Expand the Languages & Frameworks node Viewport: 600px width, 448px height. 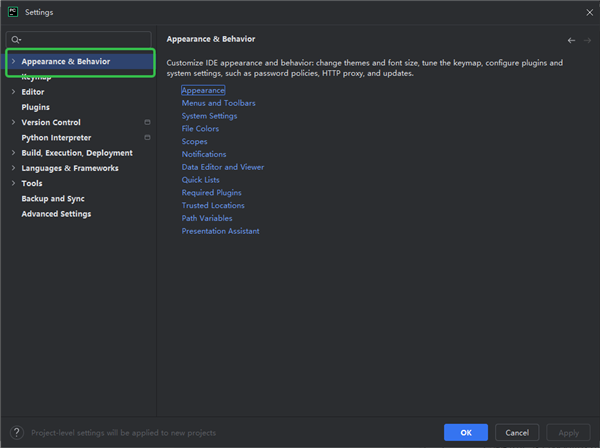12,168
